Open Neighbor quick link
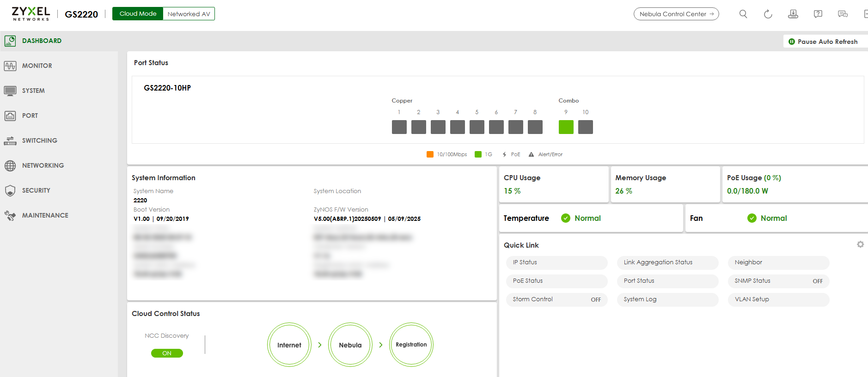 point(779,262)
